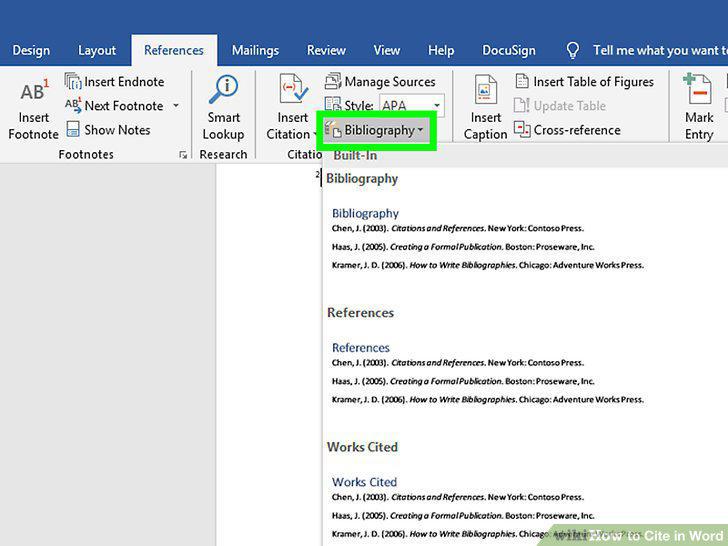Viewport: 728px width, 546px height.
Task: Click the Bibliography button icon
Action: [333, 130]
